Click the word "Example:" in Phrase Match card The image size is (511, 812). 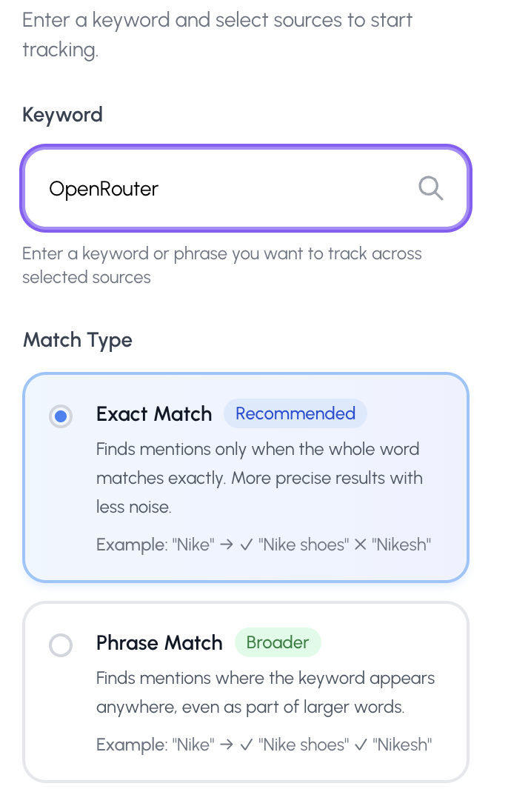pos(131,745)
